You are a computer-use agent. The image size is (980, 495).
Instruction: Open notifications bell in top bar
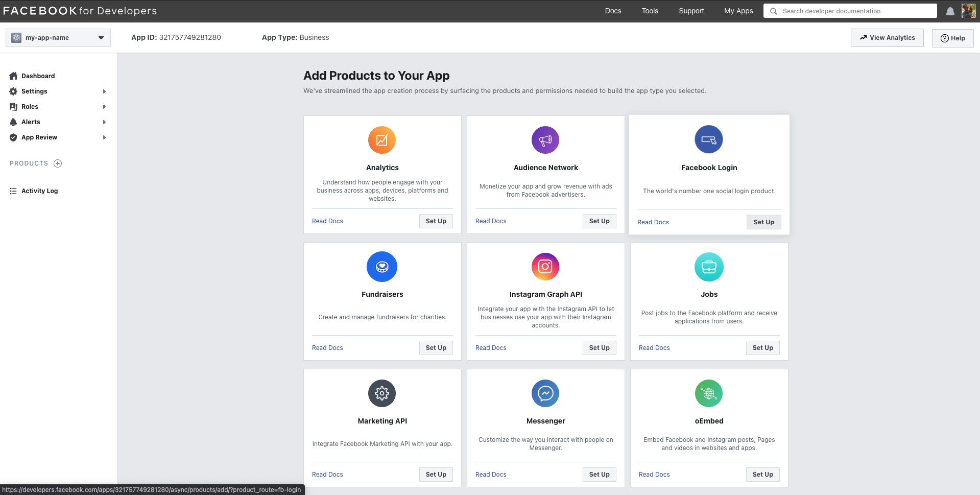point(950,11)
